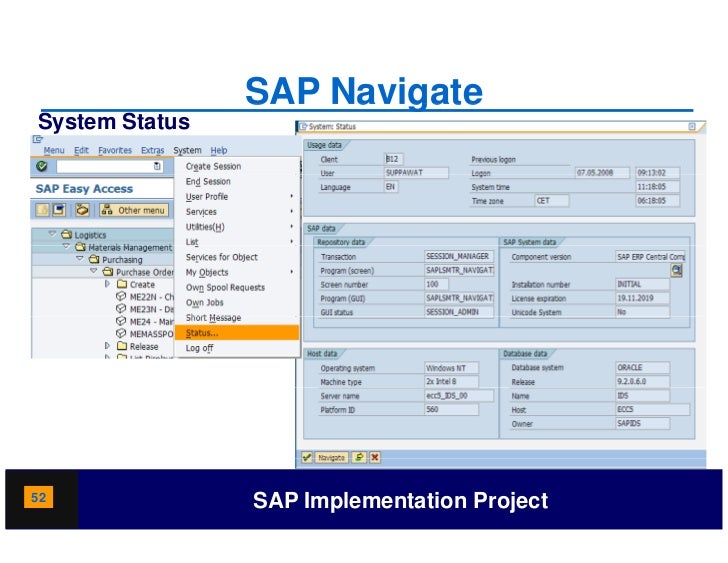Click the ME24 transaction cube icon

(x=121, y=321)
